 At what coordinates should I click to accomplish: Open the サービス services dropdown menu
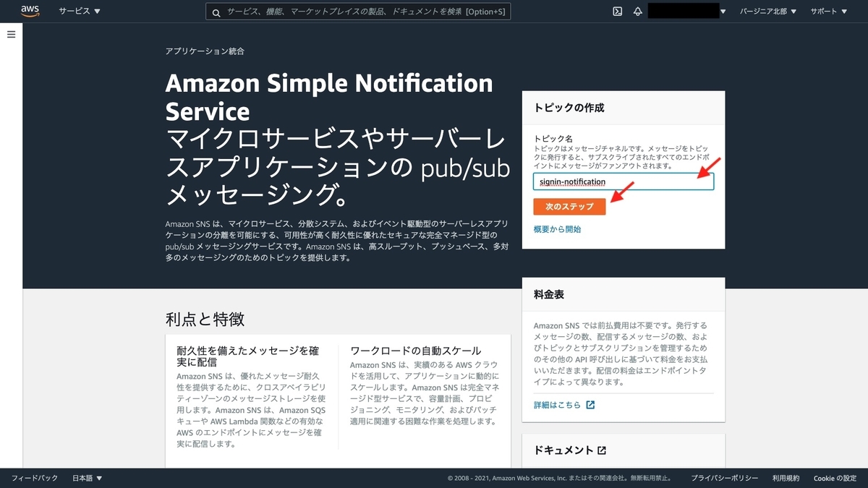80,12
